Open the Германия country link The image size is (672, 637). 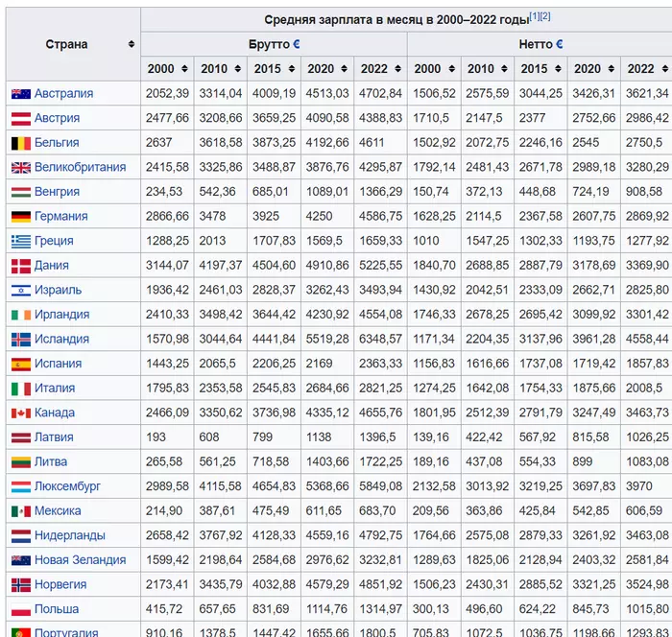pos(60,216)
